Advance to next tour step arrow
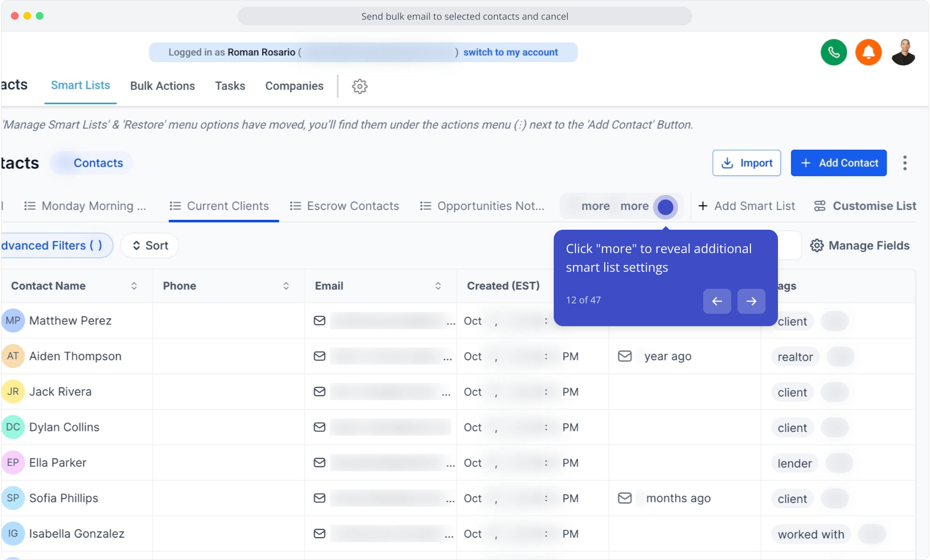The width and height of the screenshot is (930, 560). [751, 301]
